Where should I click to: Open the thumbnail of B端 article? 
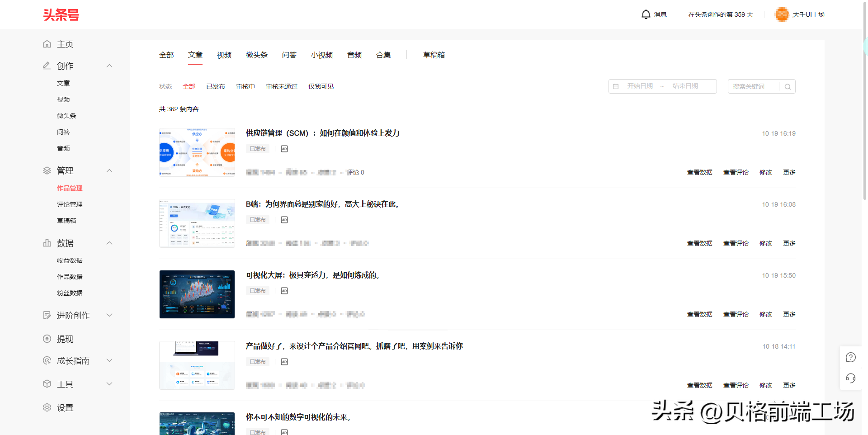[x=197, y=223]
